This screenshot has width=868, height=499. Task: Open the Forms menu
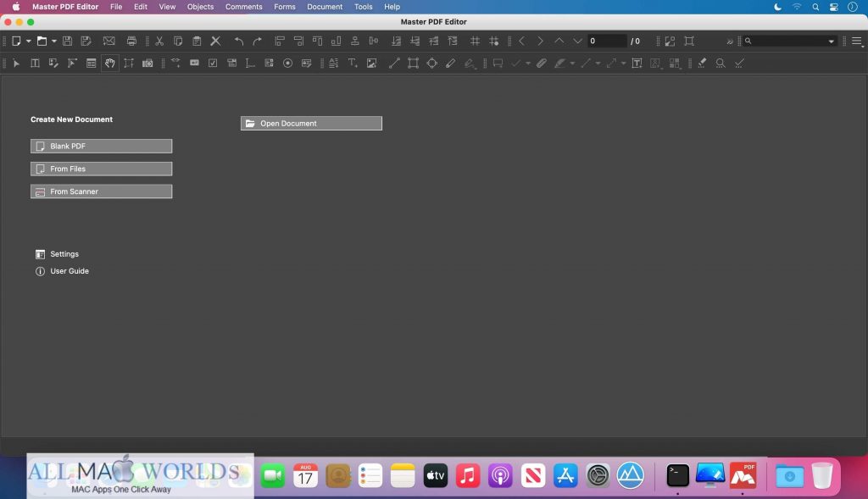coord(285,7)
